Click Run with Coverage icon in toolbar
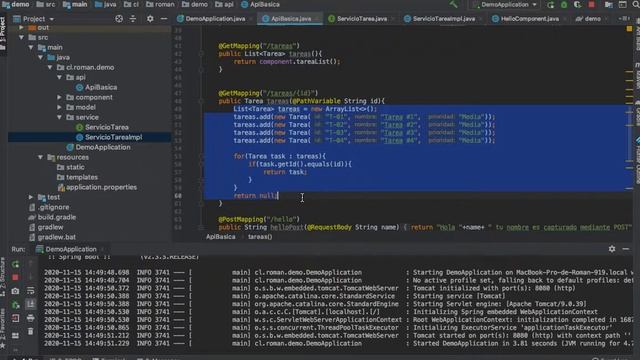The width and height of the screenshot is (640, 360). coord(577,5)
